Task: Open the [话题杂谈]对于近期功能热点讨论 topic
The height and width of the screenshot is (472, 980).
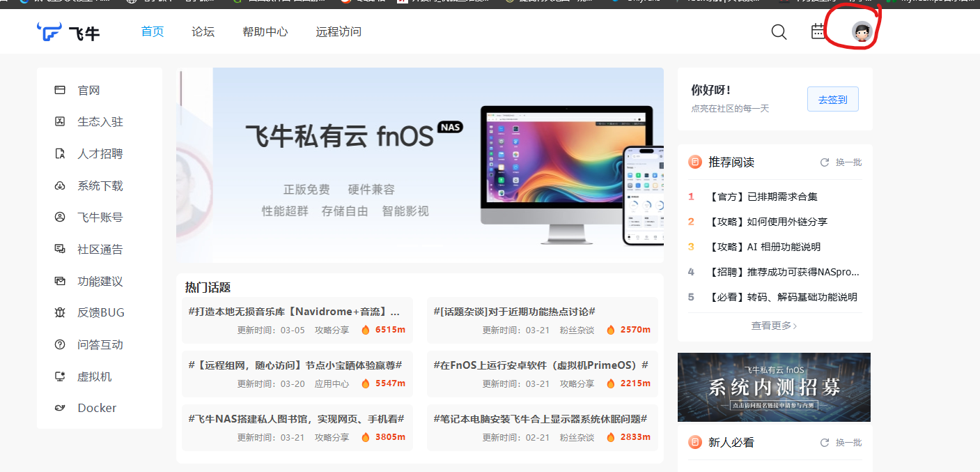Action: pos(514,311)
